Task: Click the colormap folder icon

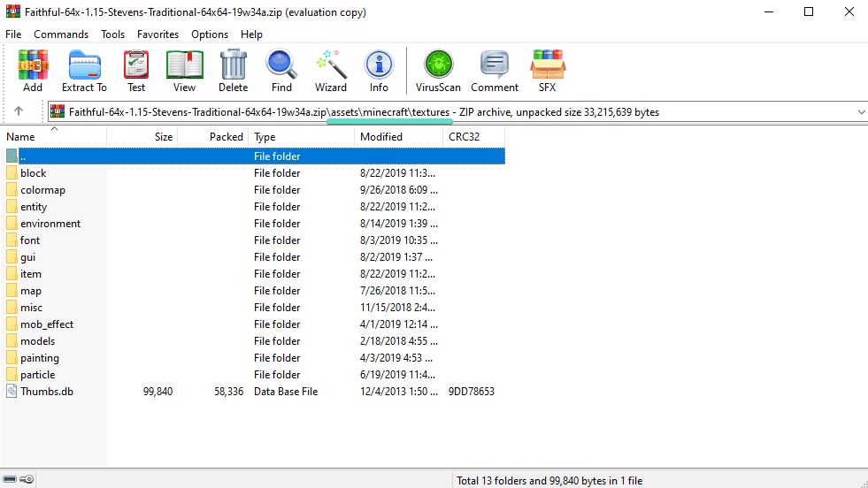Action: (12, 190)
